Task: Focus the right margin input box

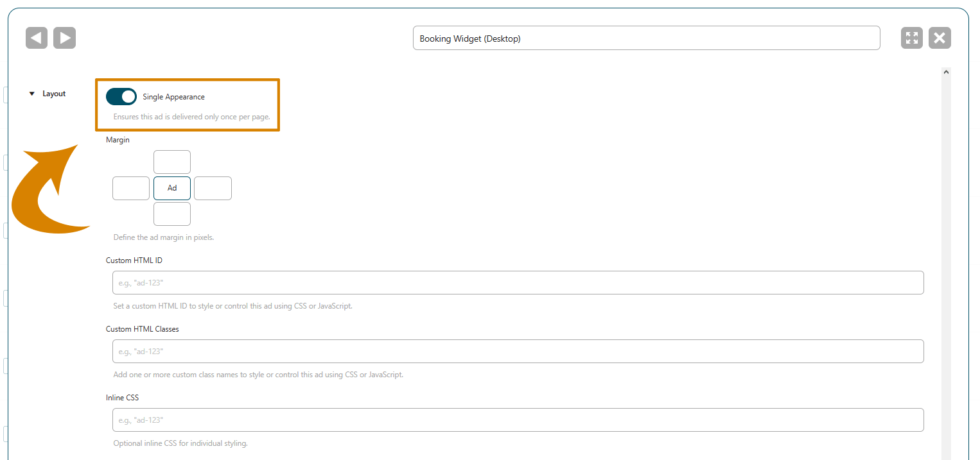Action: pyautogui.click(x=213, y=189)
